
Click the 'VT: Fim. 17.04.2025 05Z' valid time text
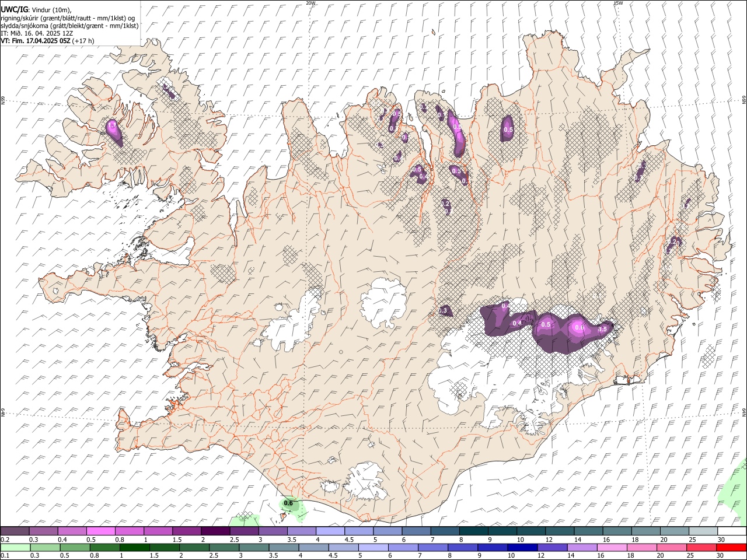click(x=36, y=41)
